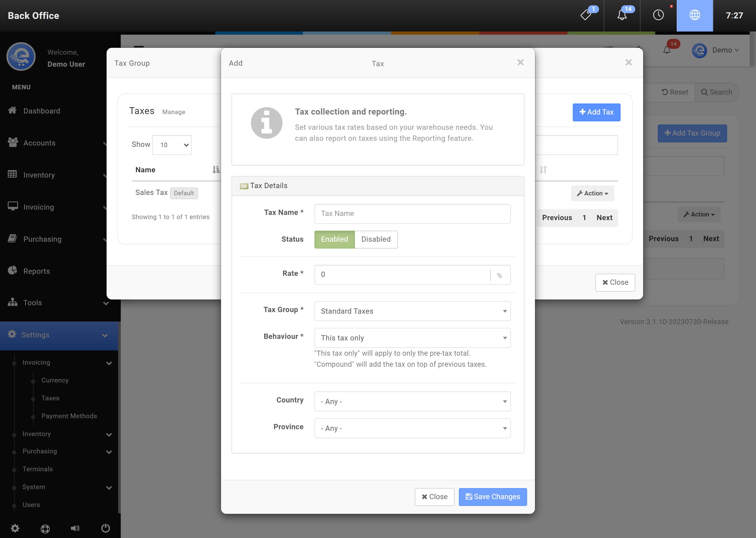Open the Tax Group dropdown
Image resolution: width=756 pixels, height=538 pixels.
(412, 311)
